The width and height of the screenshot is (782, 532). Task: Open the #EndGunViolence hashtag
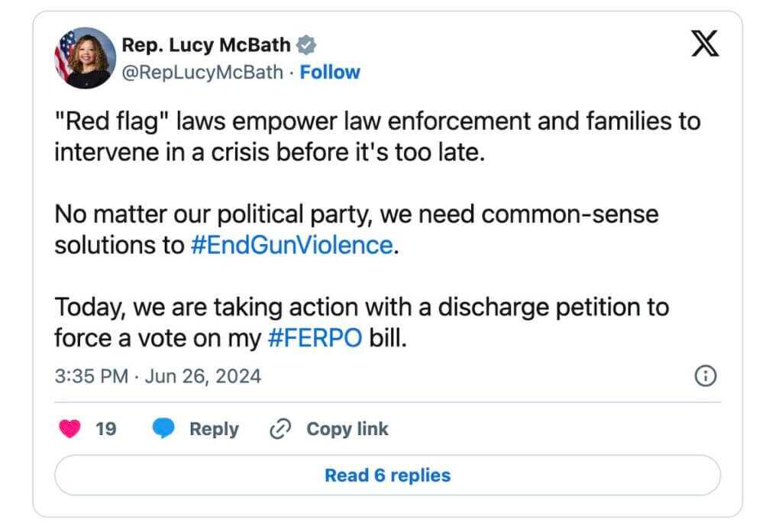[x=292, y=246]
